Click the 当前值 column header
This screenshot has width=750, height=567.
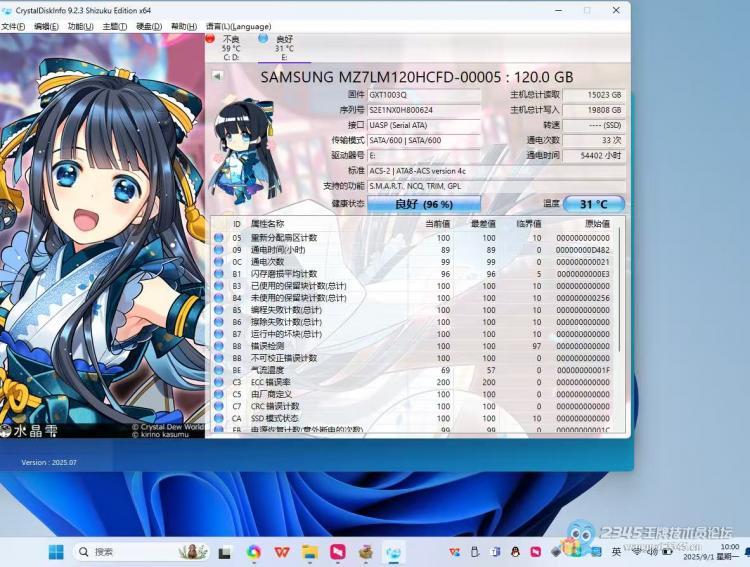click(x=438, y=223)
